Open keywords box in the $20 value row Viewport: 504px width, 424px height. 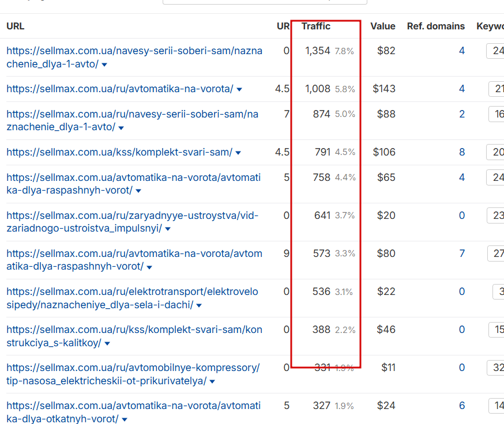click(x=495, y=215)
